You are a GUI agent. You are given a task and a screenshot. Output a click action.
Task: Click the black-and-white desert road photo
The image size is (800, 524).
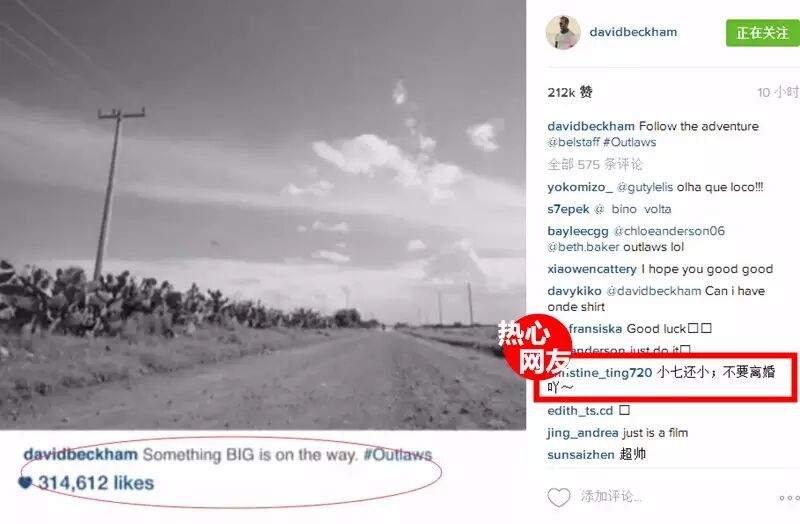pyautogui.click(x=263, y=214)
